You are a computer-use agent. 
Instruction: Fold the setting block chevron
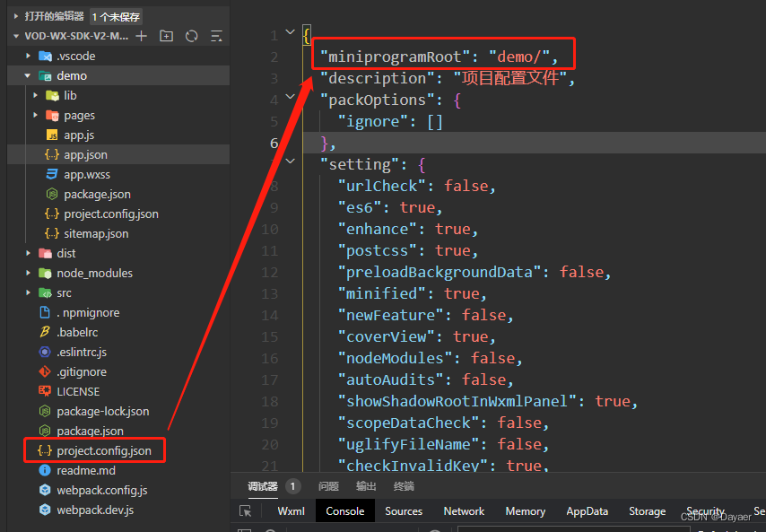(291, 161)
